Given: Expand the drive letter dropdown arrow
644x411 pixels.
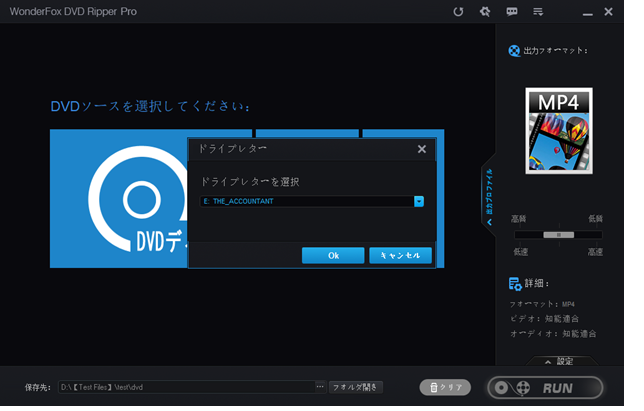Looking at the screenshot, I should point(419,201).
